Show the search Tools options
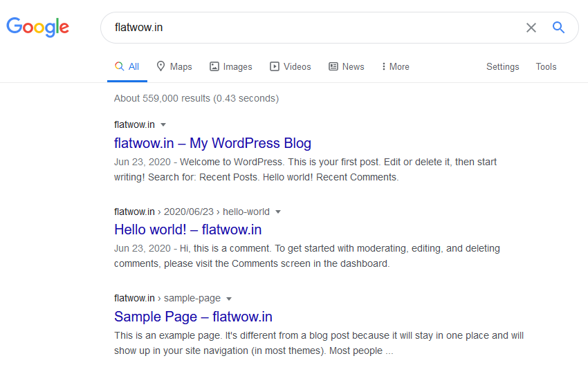 click(546, 67)
